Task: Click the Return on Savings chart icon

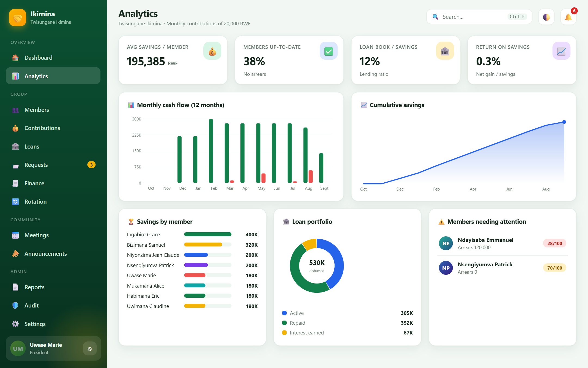Action: [561, 51]
